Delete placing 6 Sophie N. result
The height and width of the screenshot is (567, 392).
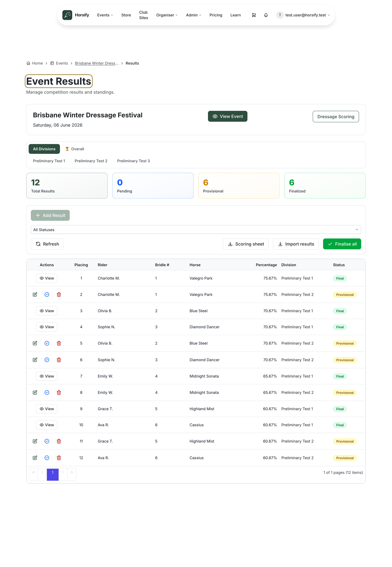pos(59,360)
